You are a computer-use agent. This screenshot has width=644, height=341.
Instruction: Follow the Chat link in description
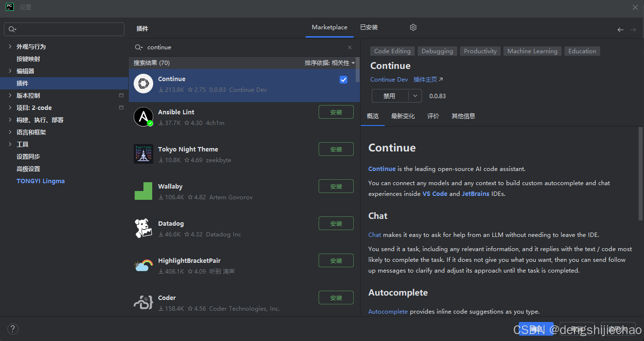pos(375,234)
